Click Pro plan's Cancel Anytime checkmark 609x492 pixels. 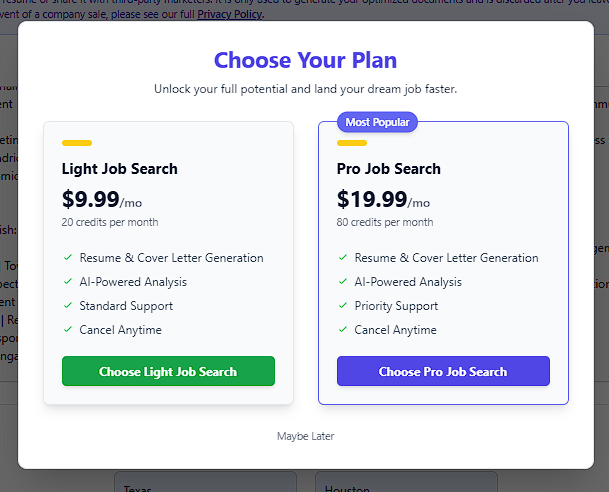click(342, 330)
